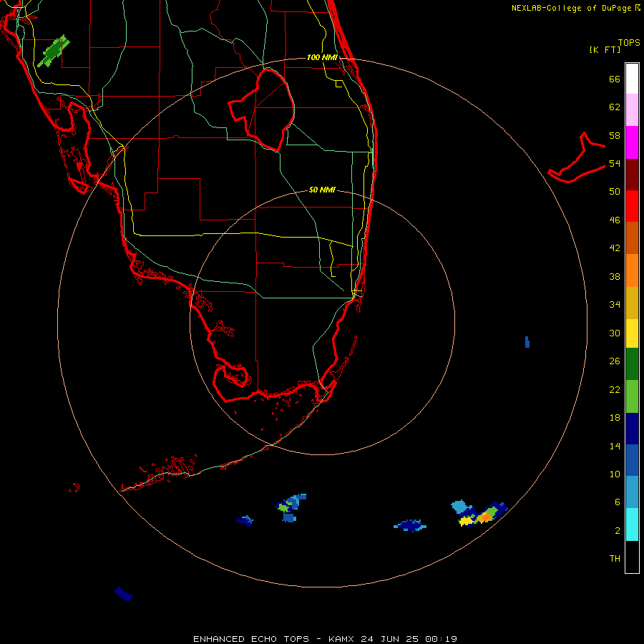Click the legend value 50

point(615,192)
